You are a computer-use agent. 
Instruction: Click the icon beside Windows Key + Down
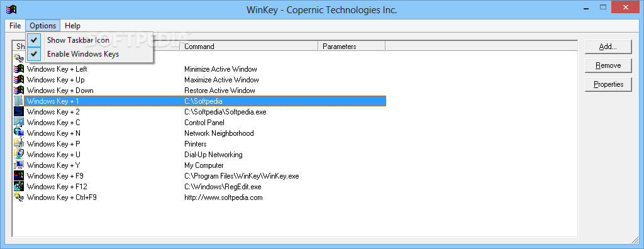tap(19, 91)
